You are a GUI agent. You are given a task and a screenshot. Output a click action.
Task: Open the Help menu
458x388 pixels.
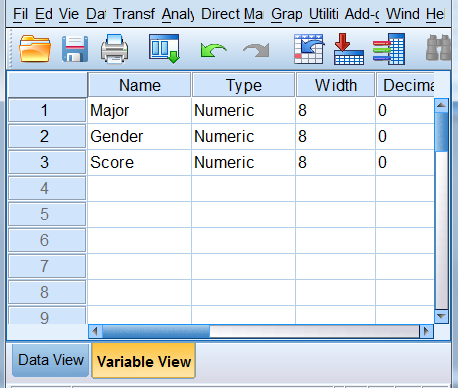point(435,14)
